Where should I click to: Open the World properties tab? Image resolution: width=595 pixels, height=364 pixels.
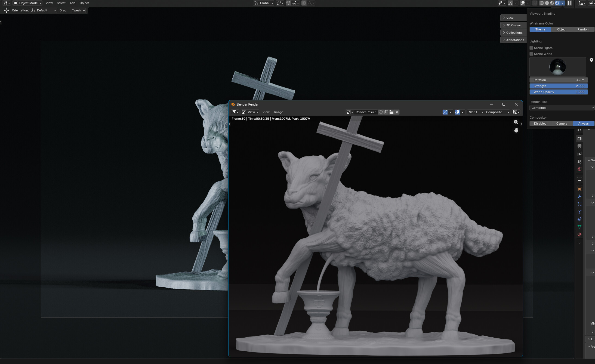[x=579, y=169]
